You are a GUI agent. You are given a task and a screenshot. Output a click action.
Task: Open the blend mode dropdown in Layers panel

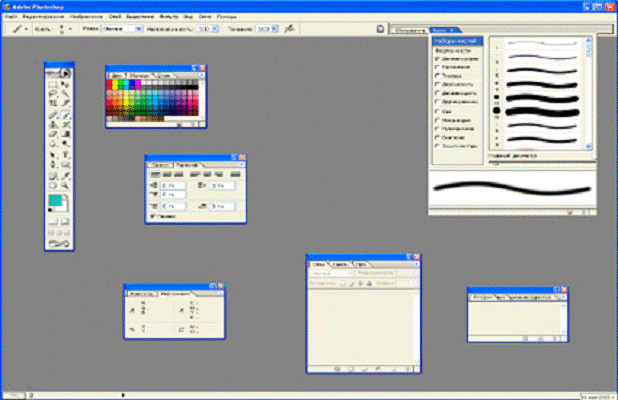332,273
